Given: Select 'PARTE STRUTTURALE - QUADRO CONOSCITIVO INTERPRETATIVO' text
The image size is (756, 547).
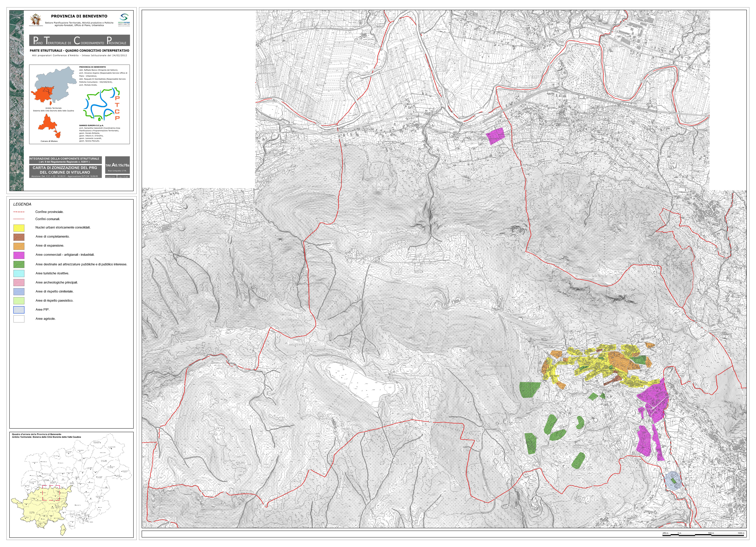Looking at the screenshot, I should (x=79, y=51).
